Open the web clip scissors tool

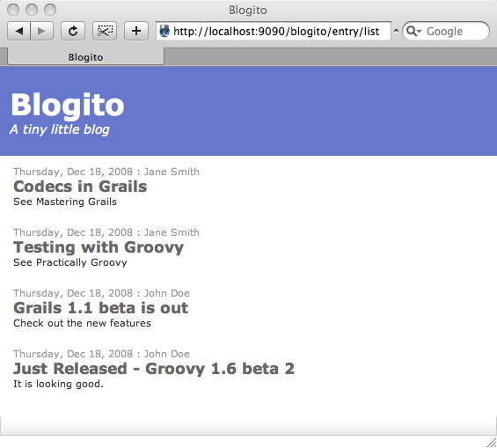(105, 31)
